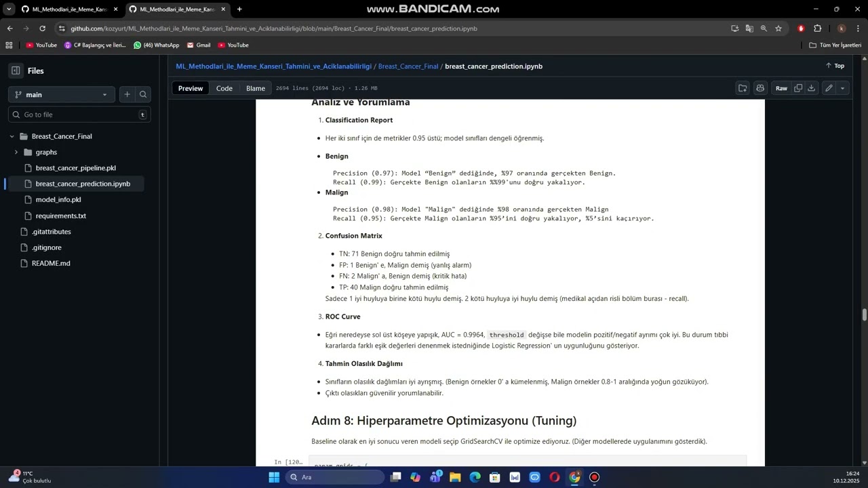This screenshot has height=488, width=868.
Task: Add file using the plus button
Action: [127, 95]
